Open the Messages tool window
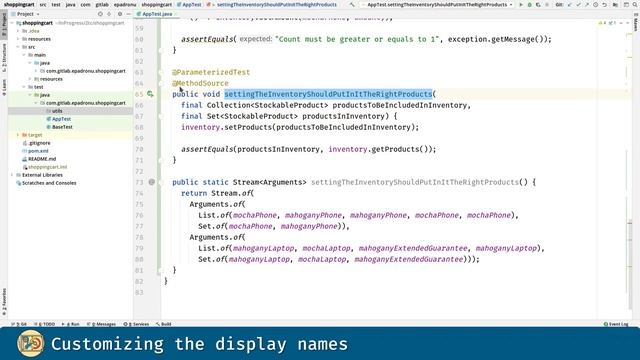The width and height of the screenshot is (640, 360). [x=101, y=324]
